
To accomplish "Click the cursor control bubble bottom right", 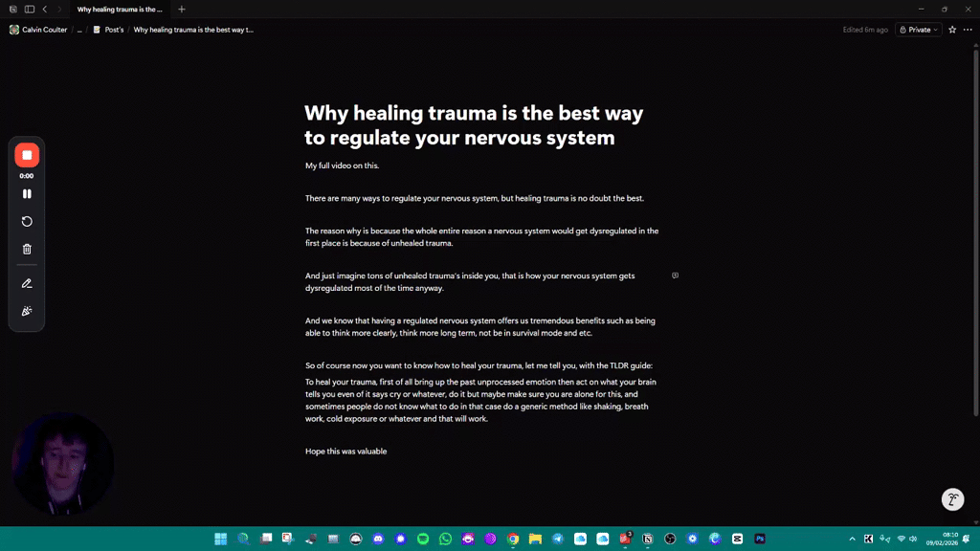I will pyautogui.click(x=952, y=498).
